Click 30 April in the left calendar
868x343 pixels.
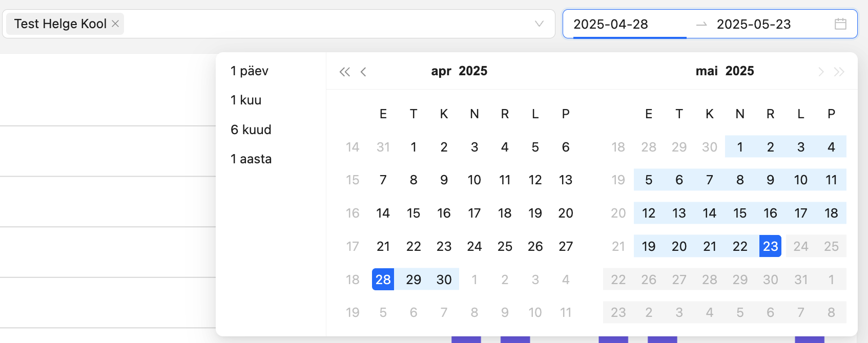click(444, 280)
